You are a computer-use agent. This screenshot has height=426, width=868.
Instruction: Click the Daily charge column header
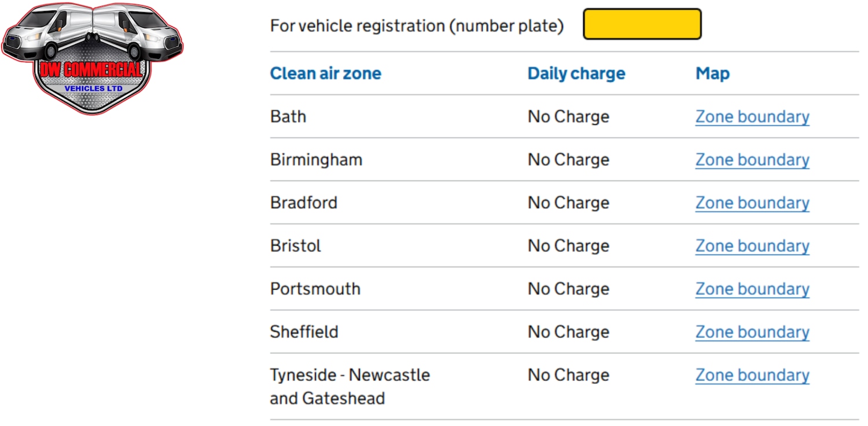(x=576, y=73)
